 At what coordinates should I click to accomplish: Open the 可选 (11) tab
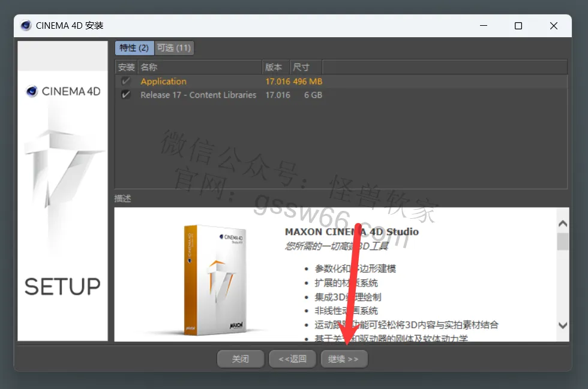click(174, 48)
